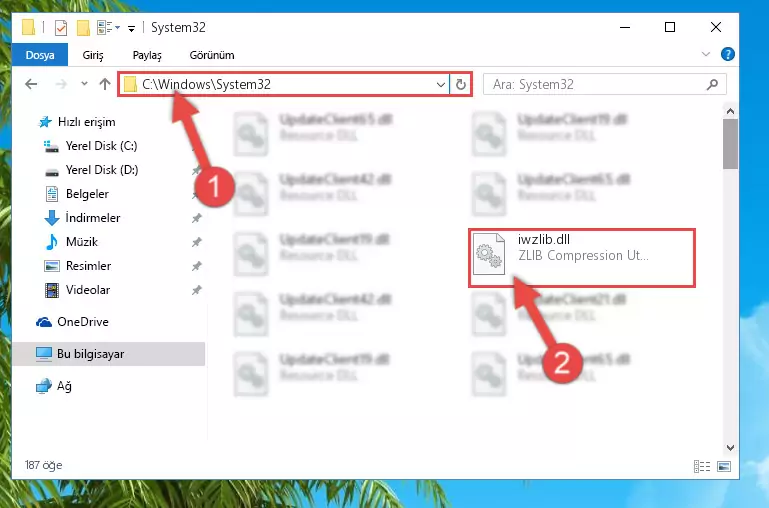Minimize the System32 window

click(x=625, y=27)
